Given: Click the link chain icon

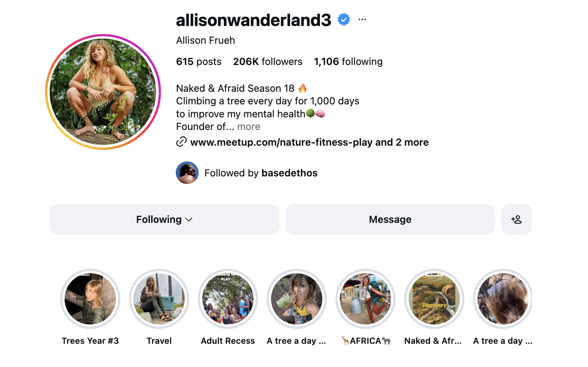Looking at the screenshot, I should [181, 142].
